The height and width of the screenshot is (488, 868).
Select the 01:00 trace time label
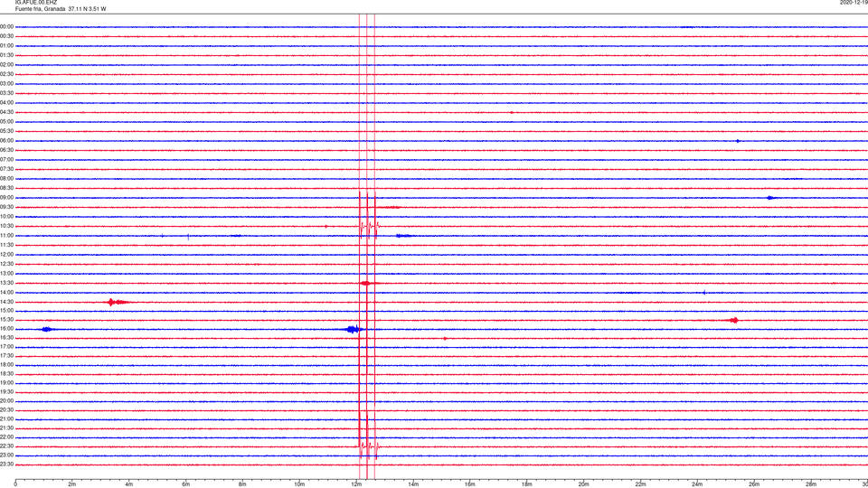6,45
